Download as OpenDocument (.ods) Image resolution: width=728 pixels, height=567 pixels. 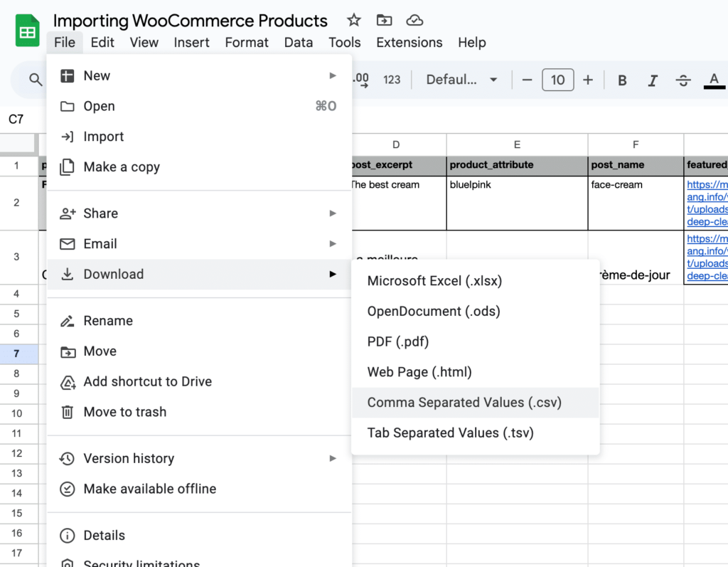click(x=476, y=312)
